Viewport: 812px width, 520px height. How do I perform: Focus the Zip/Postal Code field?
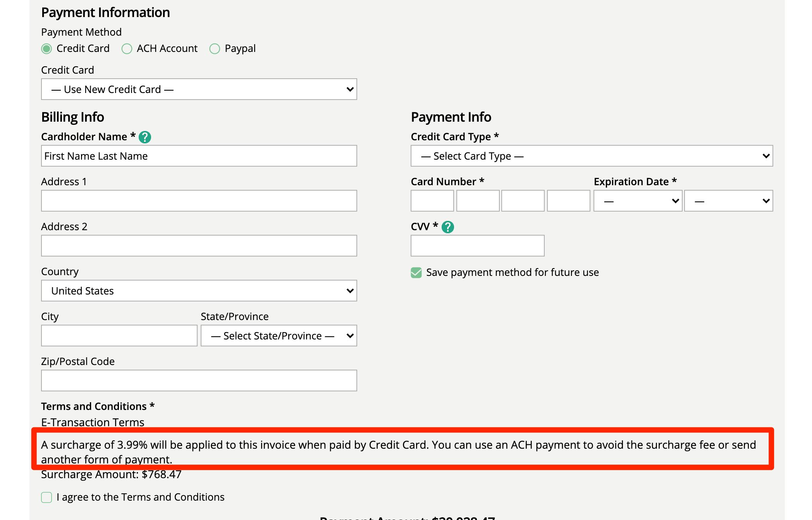click(199, 381)
